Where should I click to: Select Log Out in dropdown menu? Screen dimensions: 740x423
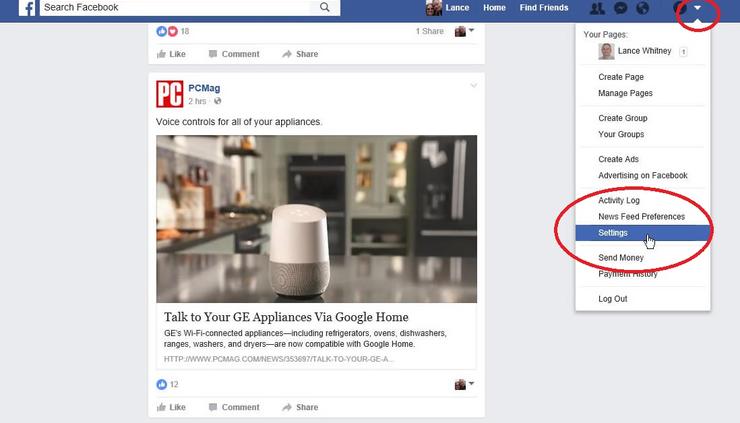[x=613, y=299]
